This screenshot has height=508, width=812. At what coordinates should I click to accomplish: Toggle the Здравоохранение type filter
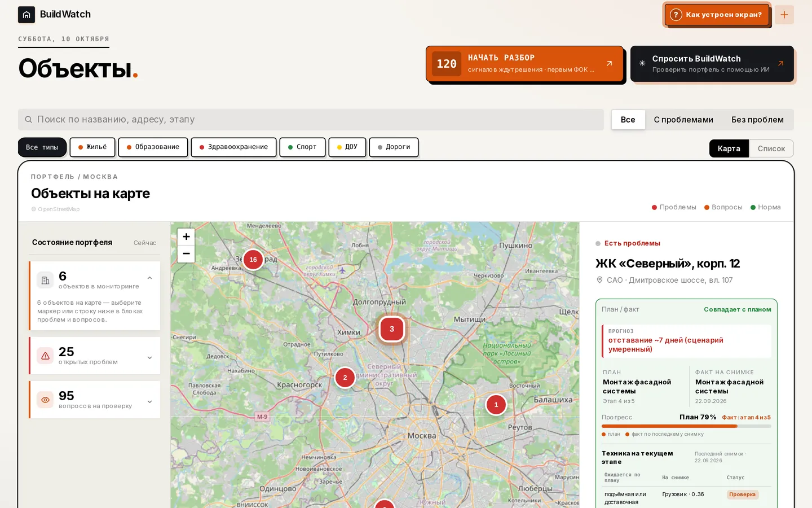(233, 147)
